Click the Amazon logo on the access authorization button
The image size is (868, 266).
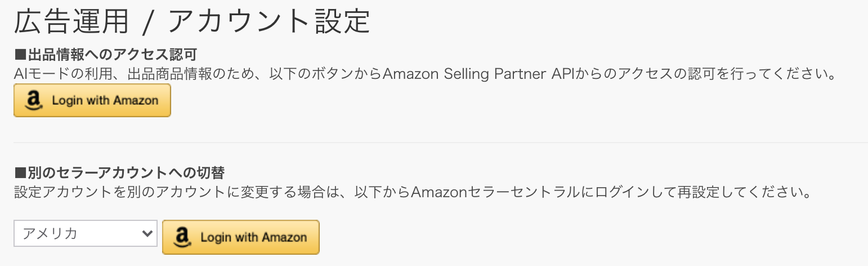click(x=34, y=101)
